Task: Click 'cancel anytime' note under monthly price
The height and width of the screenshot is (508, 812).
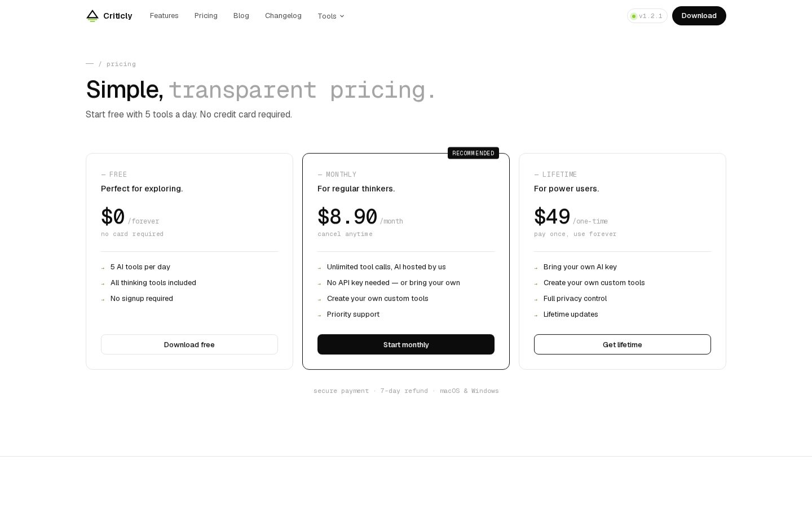Action: coord(345,234)
